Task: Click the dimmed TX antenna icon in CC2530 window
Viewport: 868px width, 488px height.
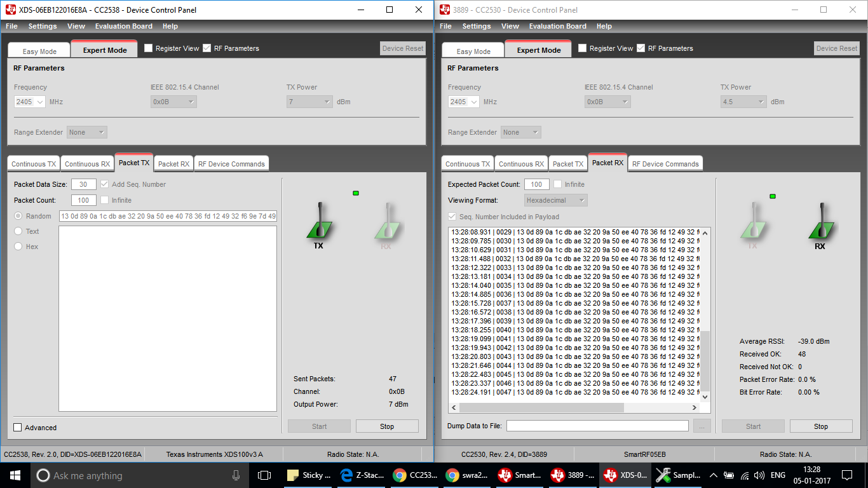Action: coord(753,220)
